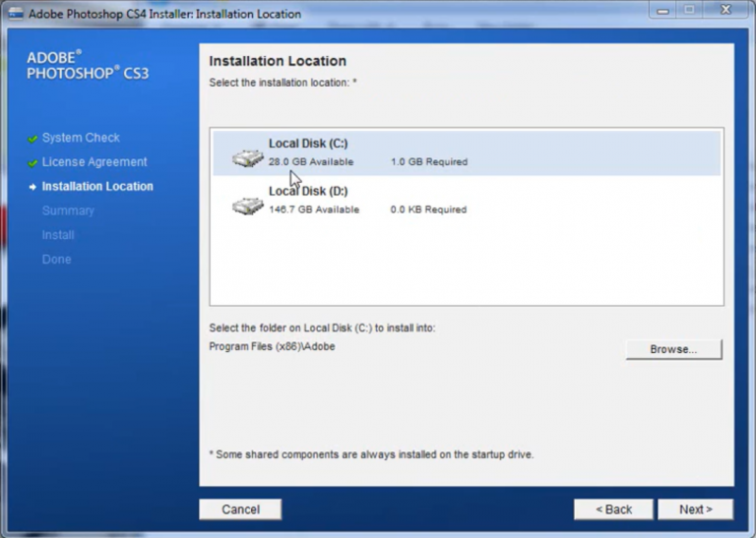
Task: Select the License Agreement step in sidebar
Action: (x=94, y=162)
